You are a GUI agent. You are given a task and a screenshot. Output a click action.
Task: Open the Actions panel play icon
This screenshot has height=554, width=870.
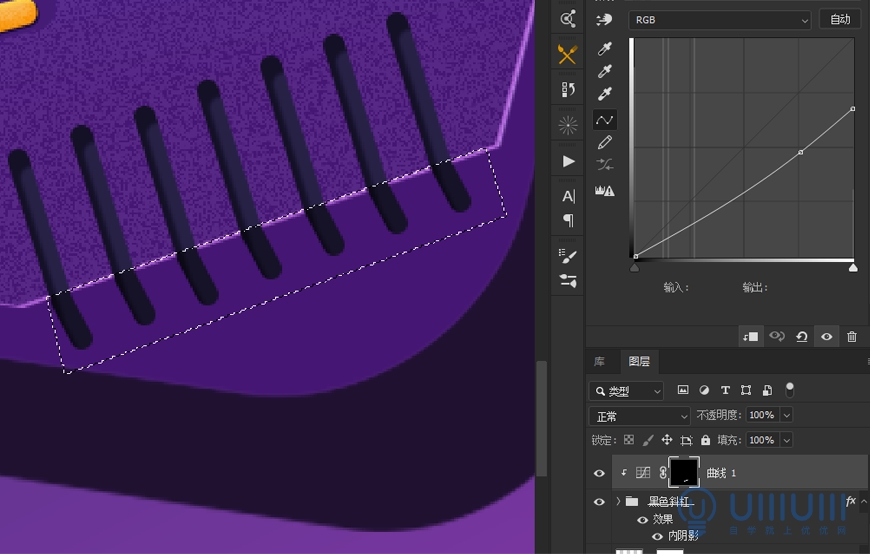click(568, 162)
